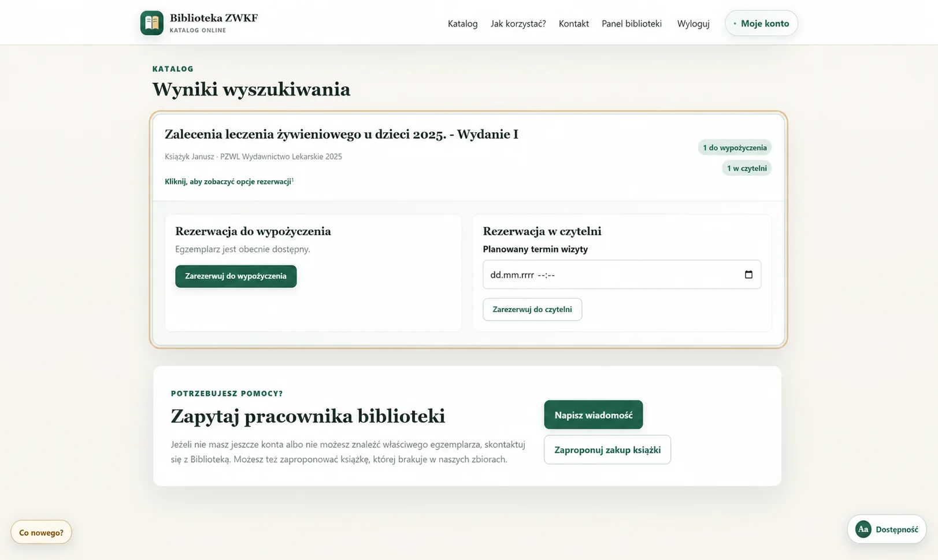Click the book title Zalecenia leczenia żywieniowego
This screenshot has width=938, height=560.
point(341,134)
